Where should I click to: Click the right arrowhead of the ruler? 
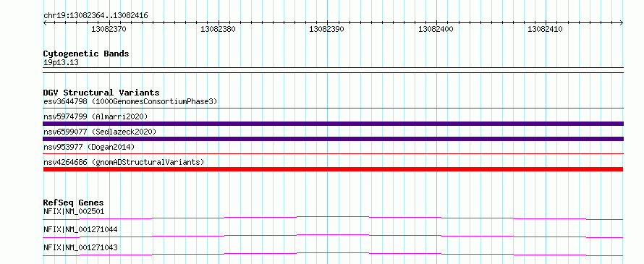click(622, 22)
